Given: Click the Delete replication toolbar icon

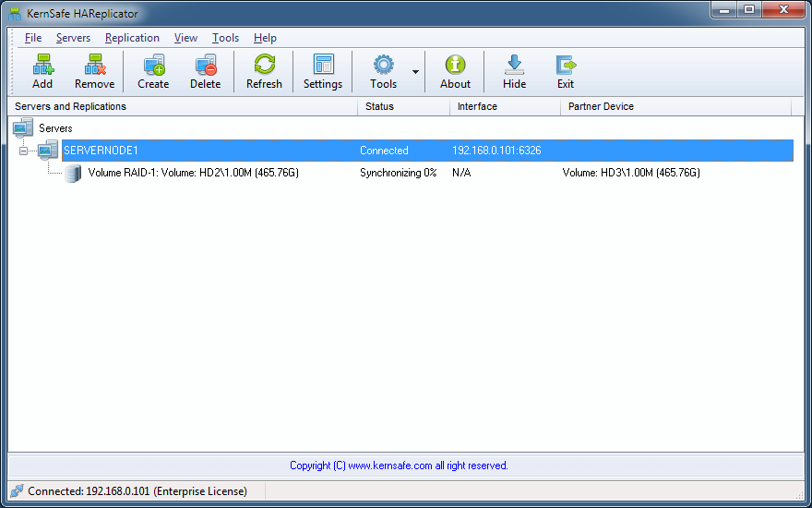Looking at the screenshot, I should tap(206, 65).
